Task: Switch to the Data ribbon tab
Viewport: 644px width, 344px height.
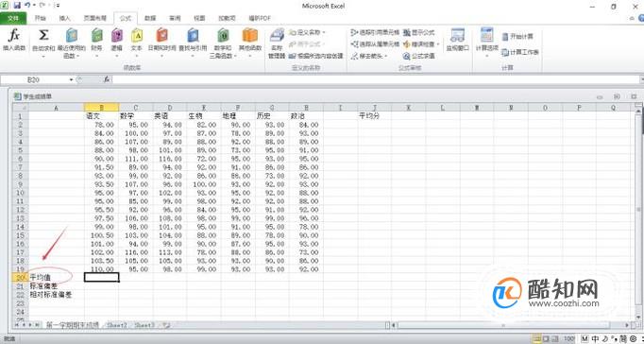Action: click(x=150, y=18)
